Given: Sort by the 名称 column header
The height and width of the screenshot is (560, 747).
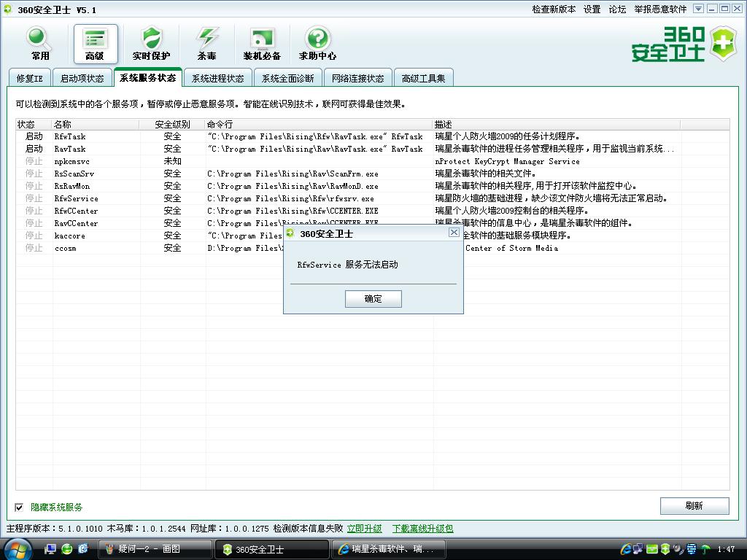Looking at the screenshot, I should coord(96,124).
